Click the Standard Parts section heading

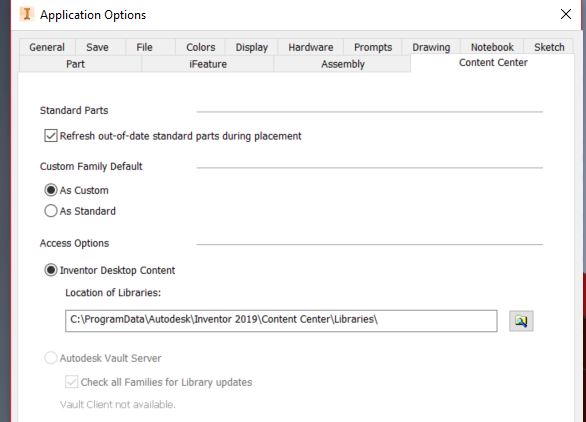[x=74, y=110]
